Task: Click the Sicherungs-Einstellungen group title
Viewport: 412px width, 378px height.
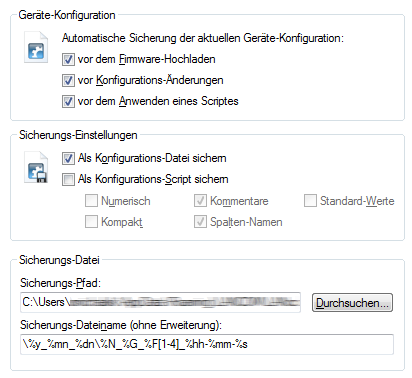Action: click(x=78, y=135)
